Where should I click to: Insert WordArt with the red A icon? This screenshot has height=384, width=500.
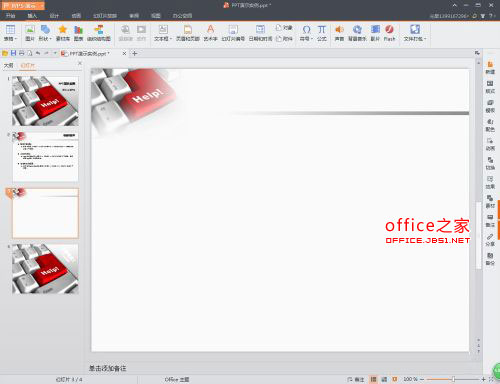(x=210, y=33)
